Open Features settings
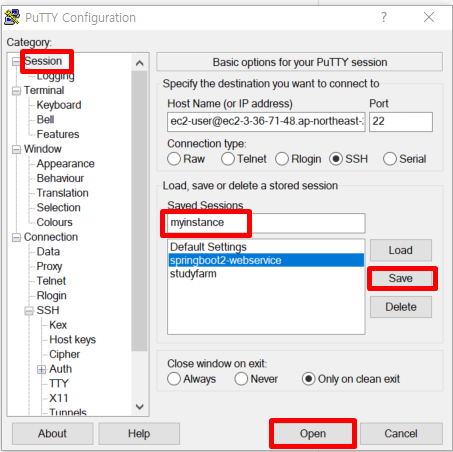This screenshot has width=453, height=452. tap(58, 134)
